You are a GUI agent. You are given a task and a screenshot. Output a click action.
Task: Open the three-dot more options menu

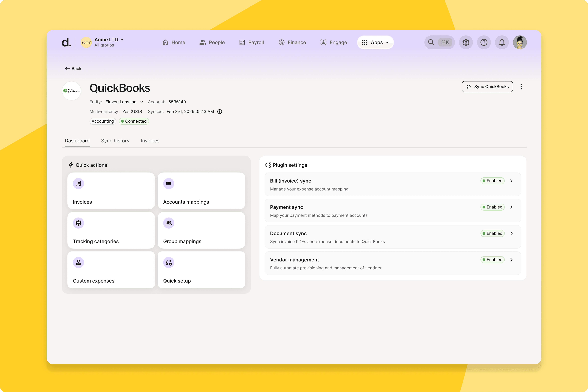point(521,86)
